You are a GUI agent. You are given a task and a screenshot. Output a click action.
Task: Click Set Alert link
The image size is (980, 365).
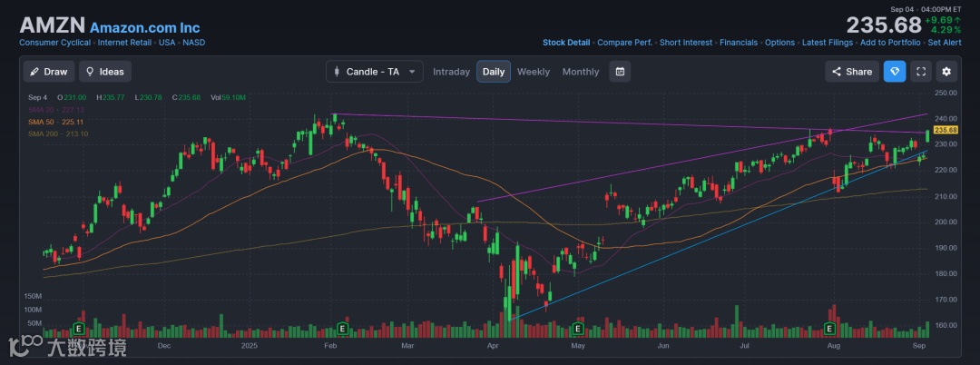pos(945,43)
